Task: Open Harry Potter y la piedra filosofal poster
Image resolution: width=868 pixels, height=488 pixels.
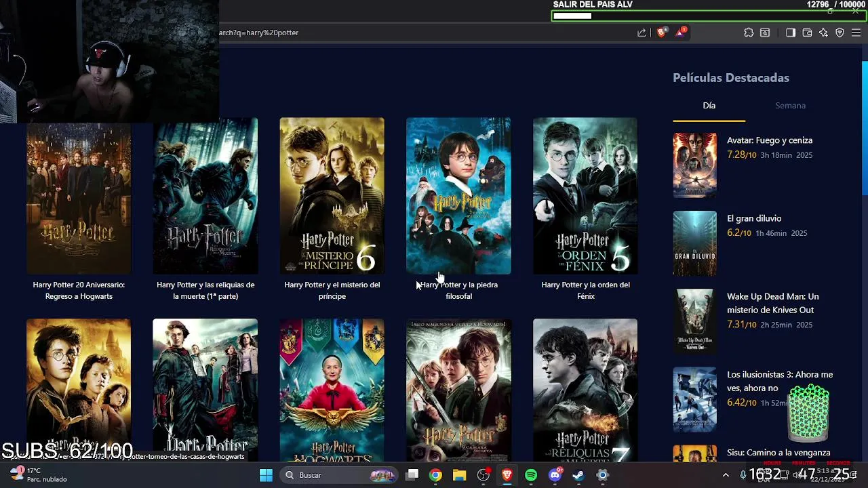Action: (458, 196)
